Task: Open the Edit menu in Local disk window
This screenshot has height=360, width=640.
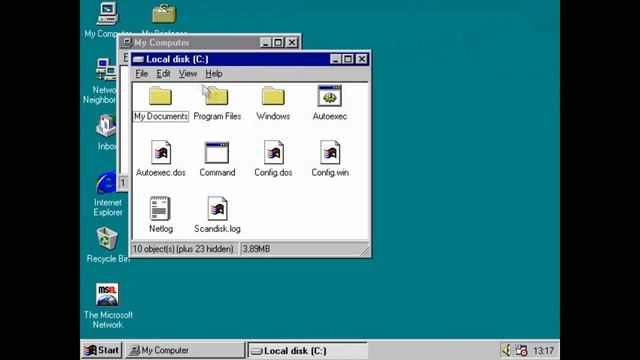Action: pyautogui.click(x=163, y=73)
